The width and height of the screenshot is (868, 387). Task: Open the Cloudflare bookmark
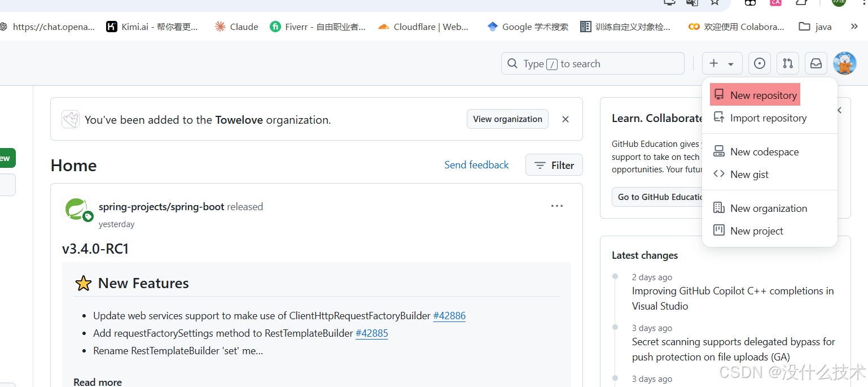coord(423,27)
